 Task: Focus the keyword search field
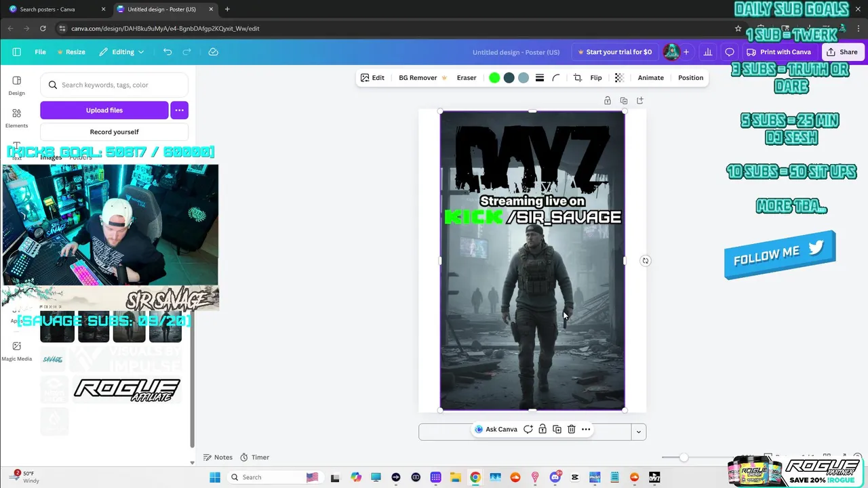[114, 85]
